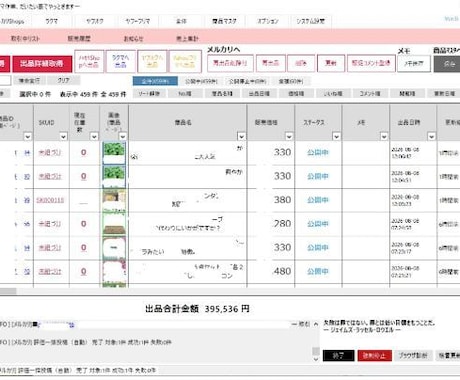Image resolution: width=460 pixels, height=380 pixels.
Task: Sort by 閲覧順
Action: click(x=407, y=94)
